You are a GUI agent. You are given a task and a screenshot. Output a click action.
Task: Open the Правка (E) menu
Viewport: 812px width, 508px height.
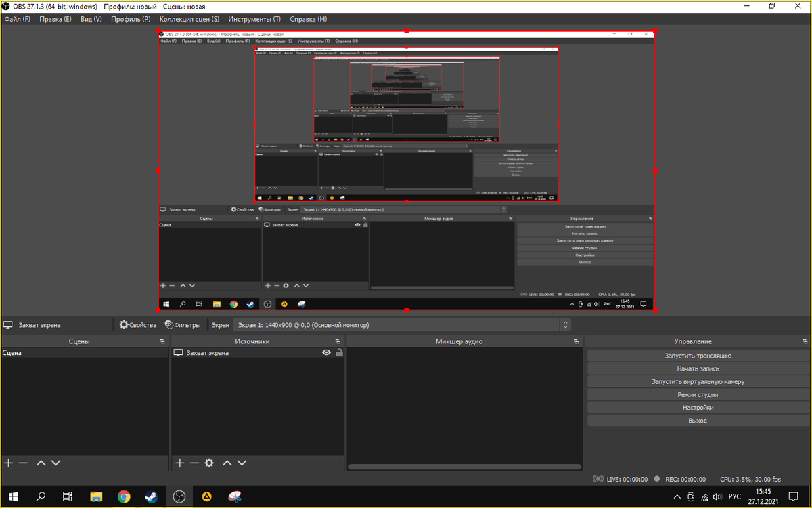coord(55,19)
